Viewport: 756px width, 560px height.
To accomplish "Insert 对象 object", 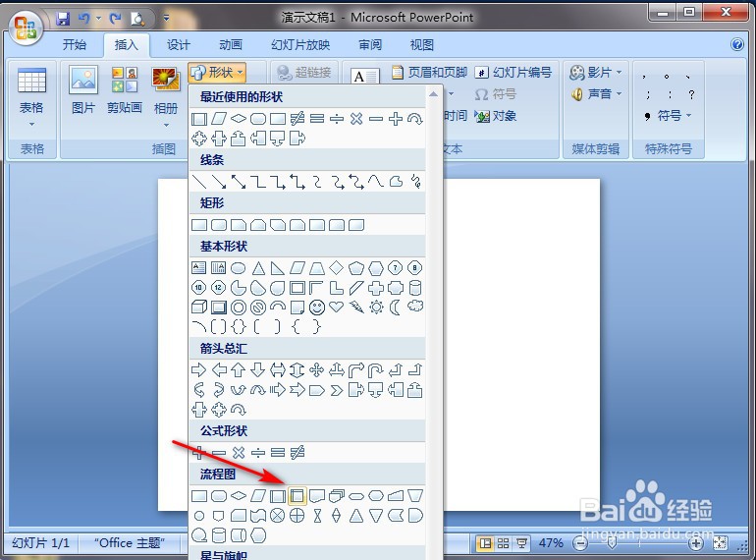I will (496, 116).
